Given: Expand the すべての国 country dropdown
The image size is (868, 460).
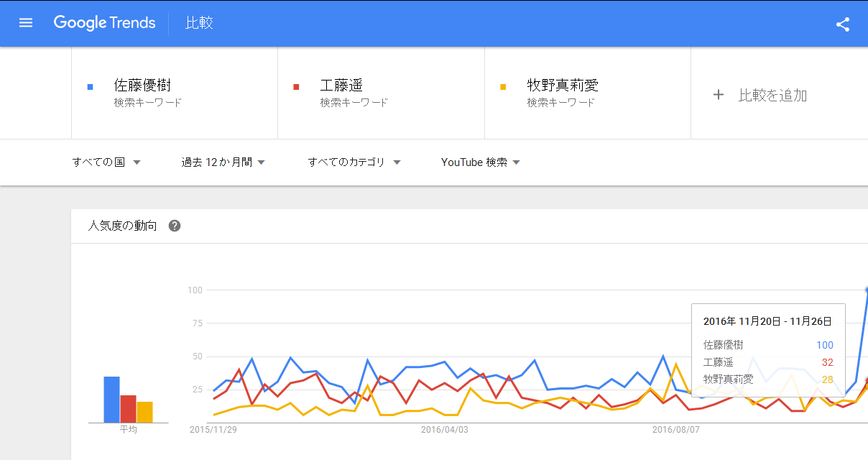Looking at the screenshot, I should point(106,162).
